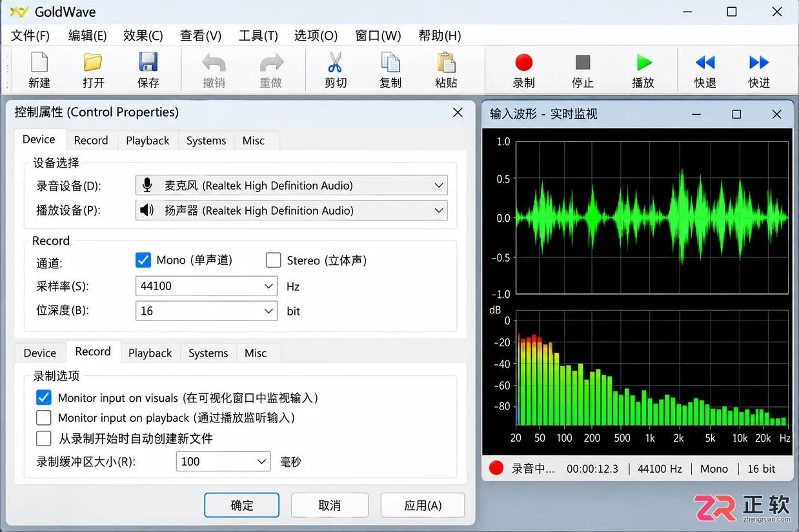Image resolution: width=799 pixels, height=532 pixels.
Task: Close the 输入波形 monitor window
Action: coord(777,114)
